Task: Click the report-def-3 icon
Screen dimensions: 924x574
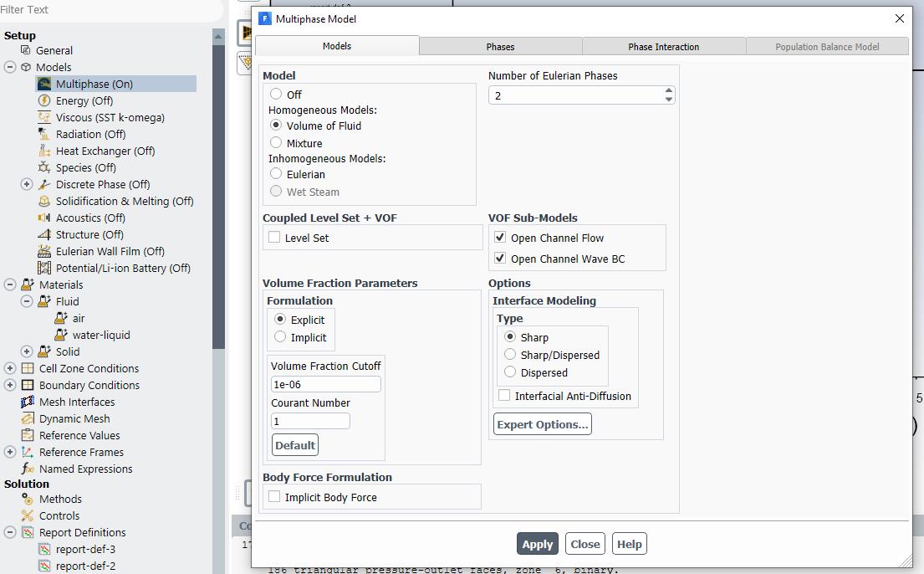Action: 44,549
